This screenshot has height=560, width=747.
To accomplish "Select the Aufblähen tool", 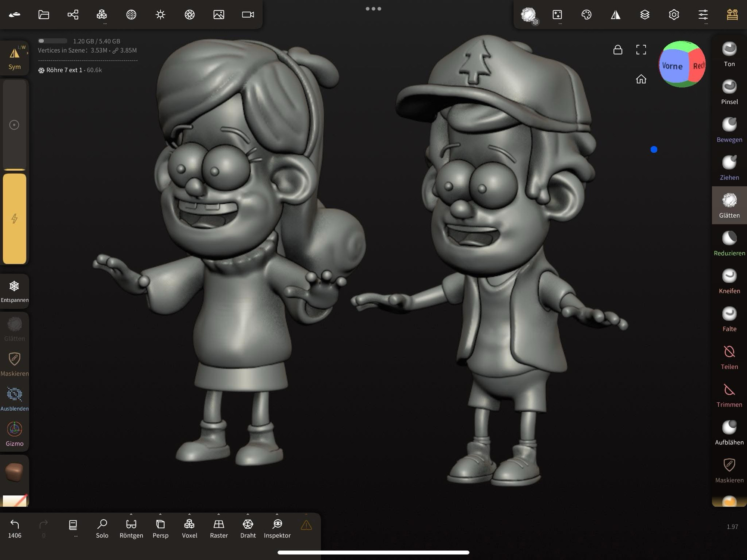I will [x=729, y=433].
